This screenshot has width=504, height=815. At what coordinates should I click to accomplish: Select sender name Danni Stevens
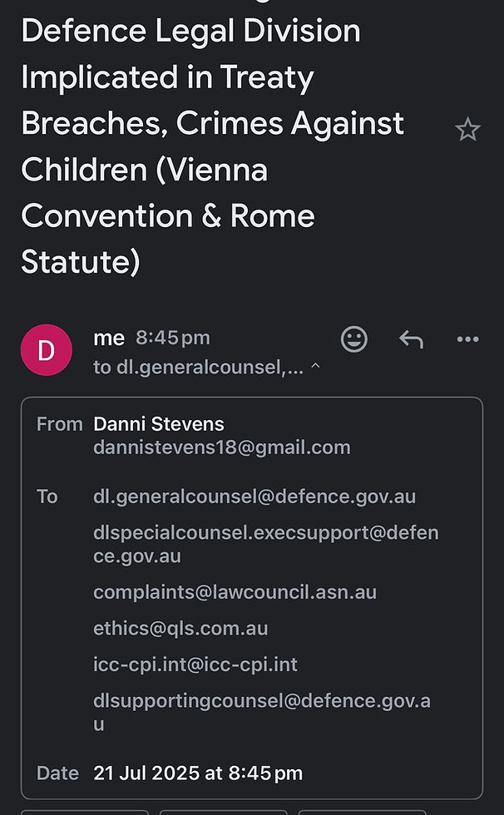[x=159, y=424]
